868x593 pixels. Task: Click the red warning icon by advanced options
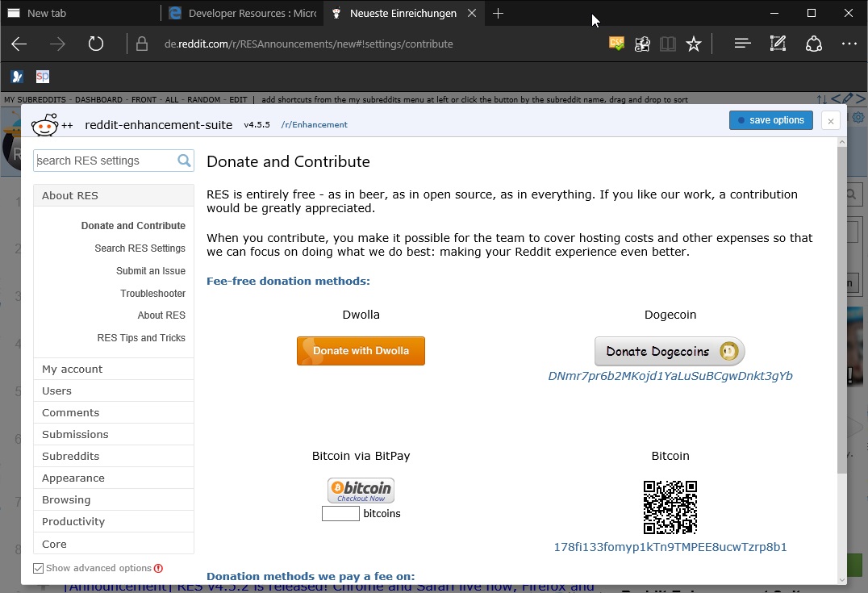[158, 568]
